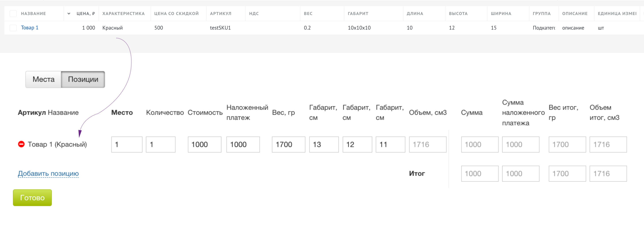
Task: Click the sort chevron beside Цена column
Action: (x=69, y=13)
